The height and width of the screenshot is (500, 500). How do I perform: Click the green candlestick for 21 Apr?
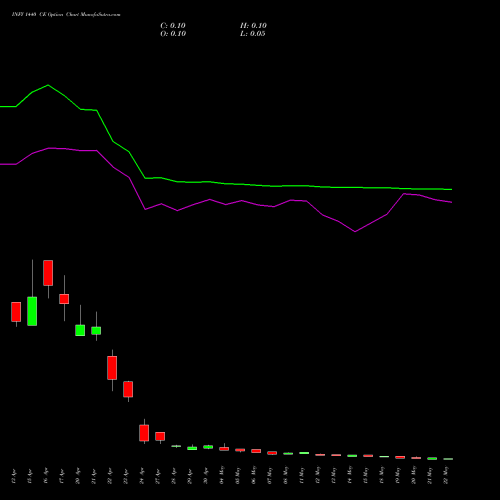96,330
